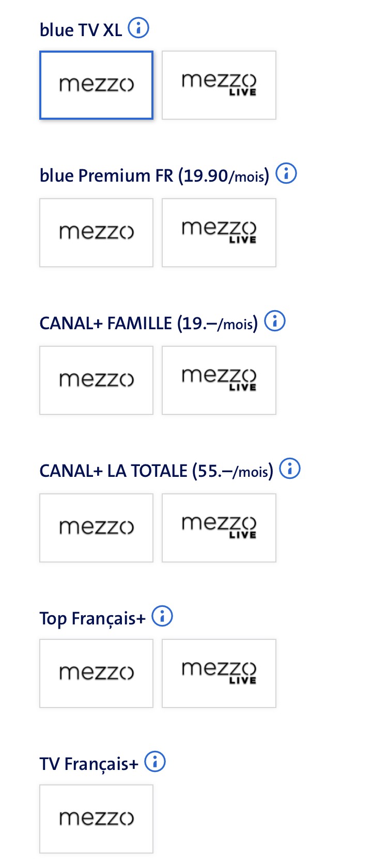Choose mezzo tile in blue Premium FR
This screenshot has width=388, height=868.
(97, 233)
